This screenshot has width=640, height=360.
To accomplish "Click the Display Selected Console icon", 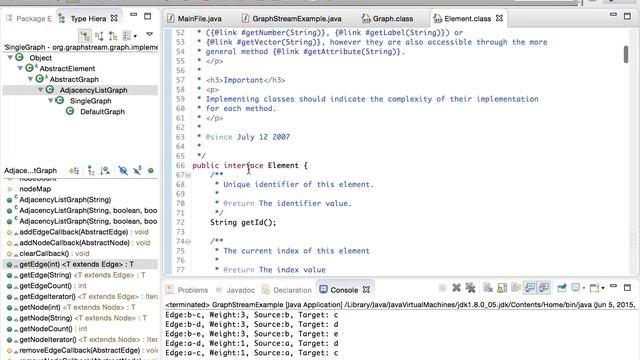I will pyautogui.click(x=576, y=288).
